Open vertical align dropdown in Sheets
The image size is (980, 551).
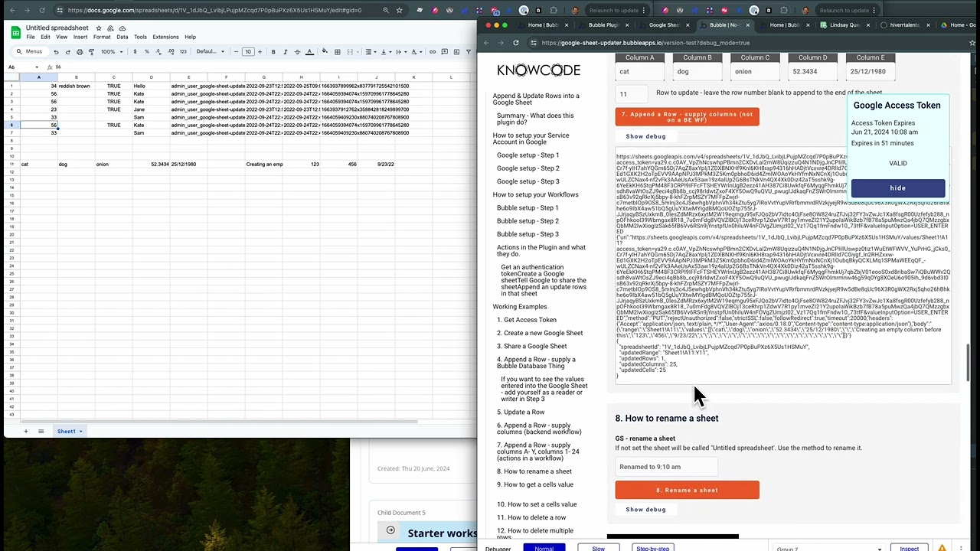pos(387,52)
